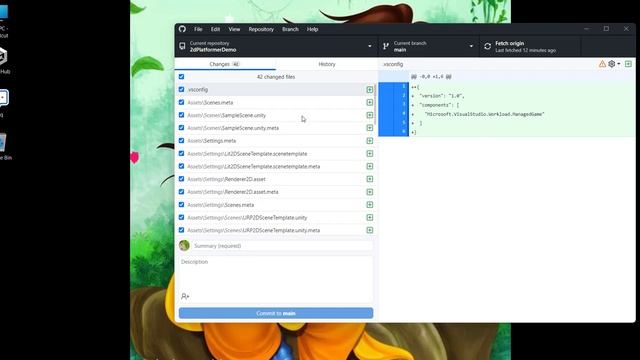The width and height of the screenshot is (640, 360).
Task: Click the current repository icon
Action: point(182,47)
